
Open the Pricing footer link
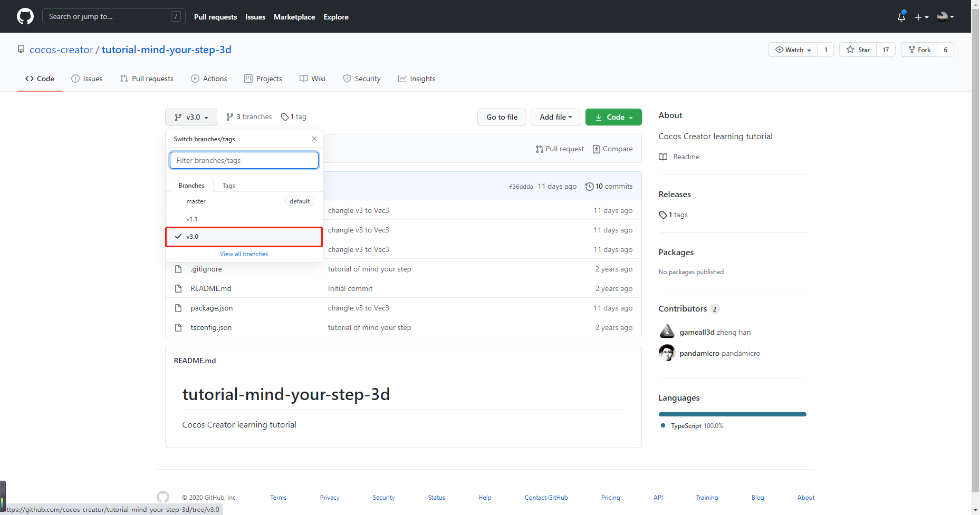coord(611,498)
